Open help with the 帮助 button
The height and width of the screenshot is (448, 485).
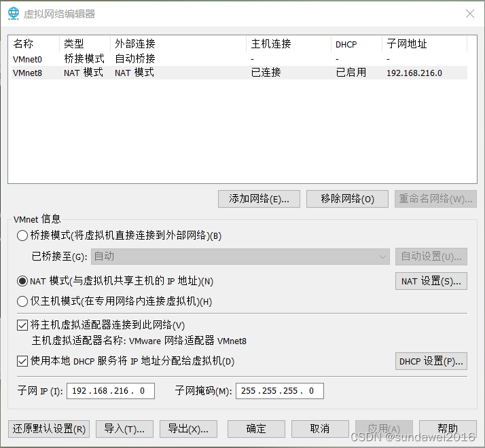448,429
